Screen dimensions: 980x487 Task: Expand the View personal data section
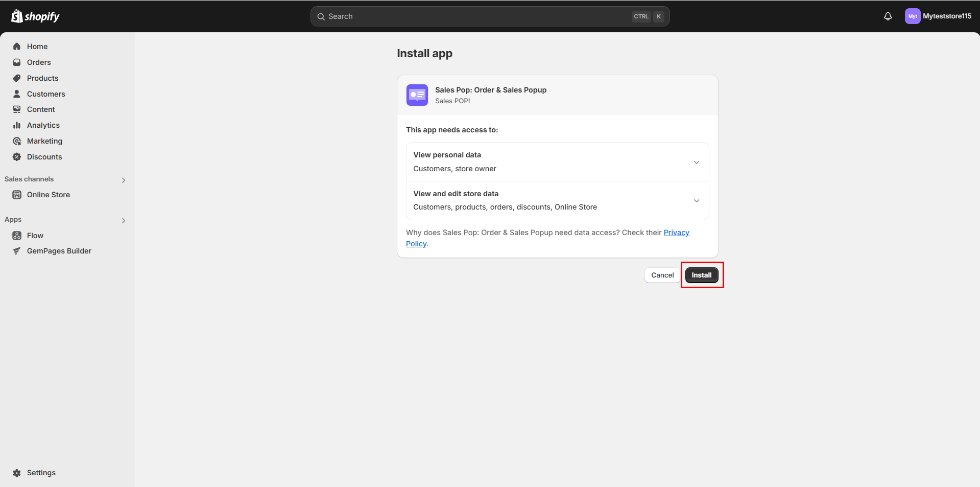(696, 162)
